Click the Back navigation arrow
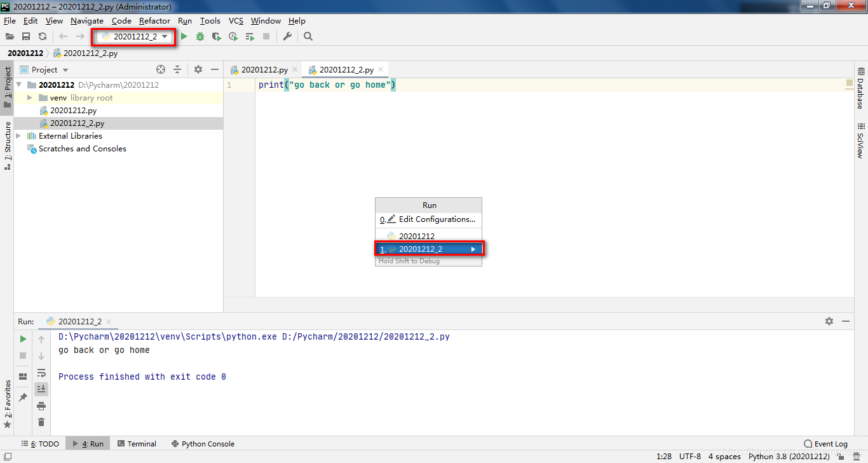868x463 pixels. (63, 36)
